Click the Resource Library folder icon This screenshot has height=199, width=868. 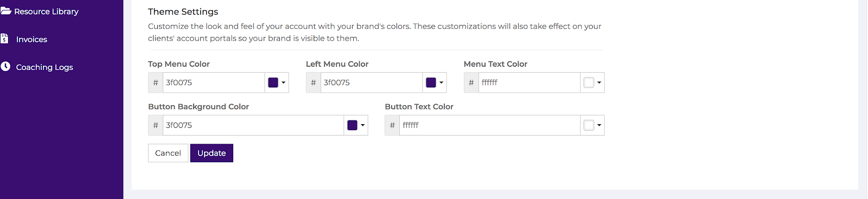[x=5, y=11]
